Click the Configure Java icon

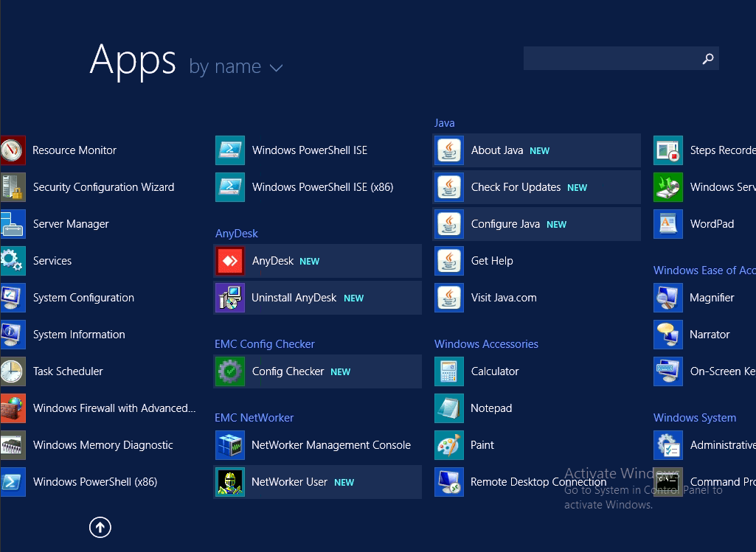[x=449, y=224]
